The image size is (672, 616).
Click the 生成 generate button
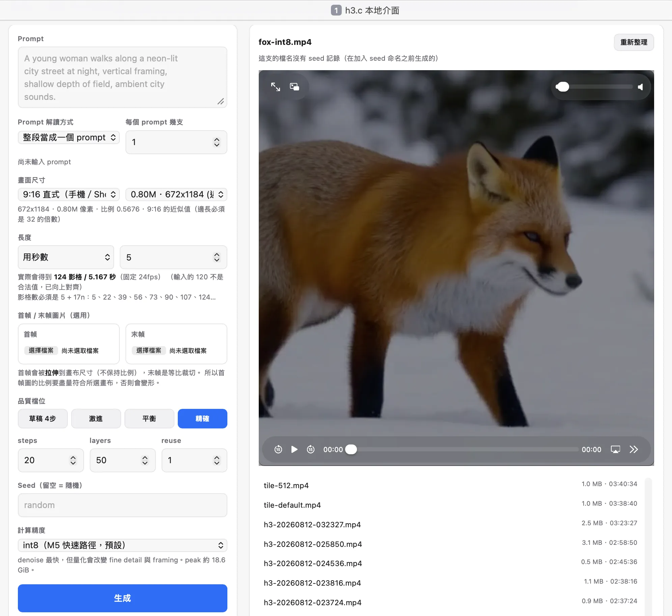pos(122,598)
